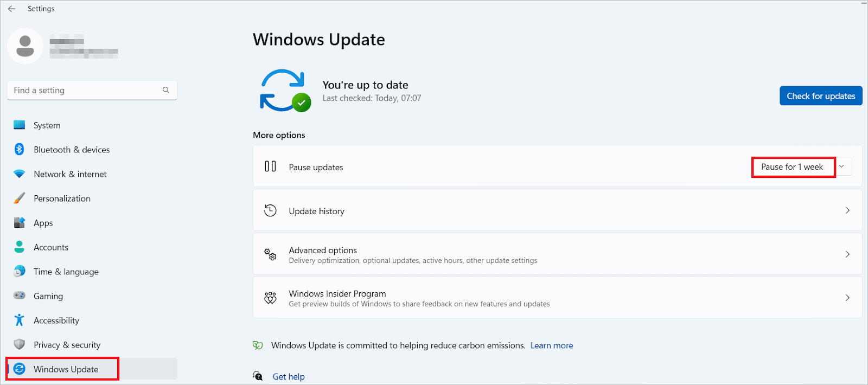868x385 pixels.
Task: Click the Gaming controller icon
Action: (20, 296)
